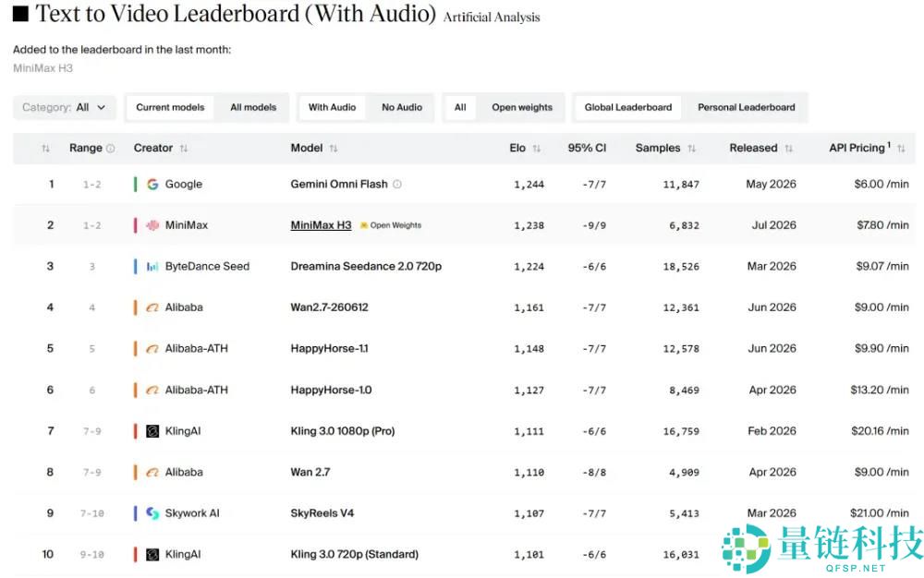Sort table by API Pricing column

tap(901, 149)
